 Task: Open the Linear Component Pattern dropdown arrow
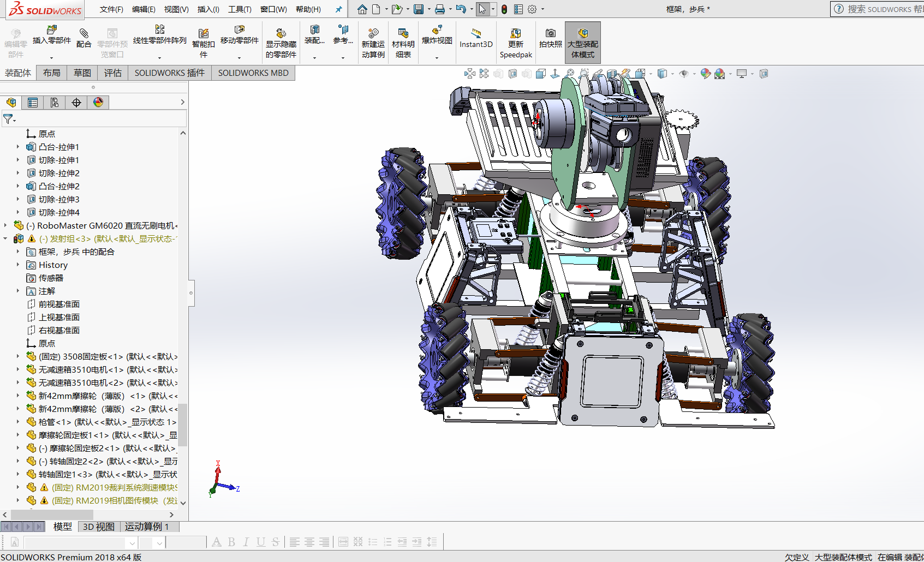click(x=159, y=57)
